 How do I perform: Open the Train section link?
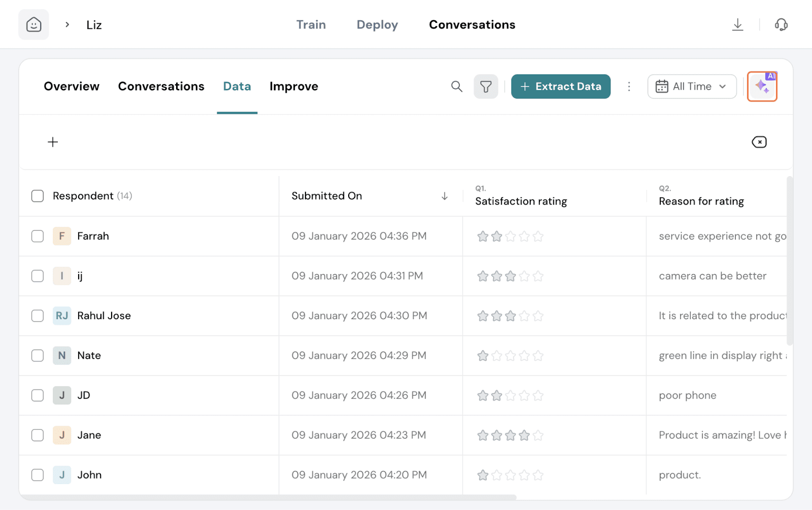pos(311,24)
